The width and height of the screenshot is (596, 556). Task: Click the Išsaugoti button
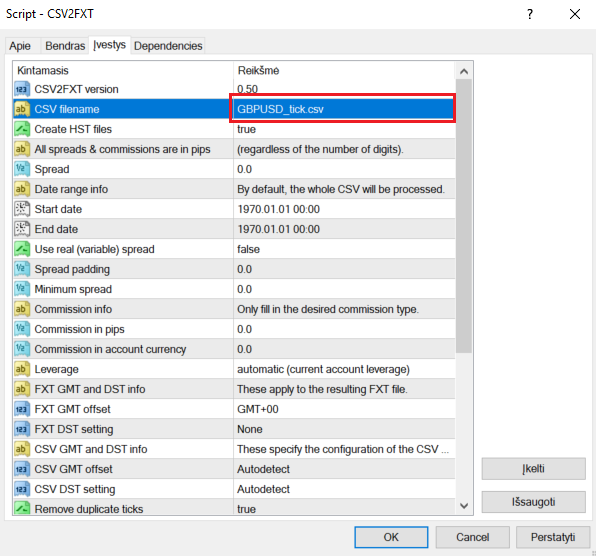[533, 502]
